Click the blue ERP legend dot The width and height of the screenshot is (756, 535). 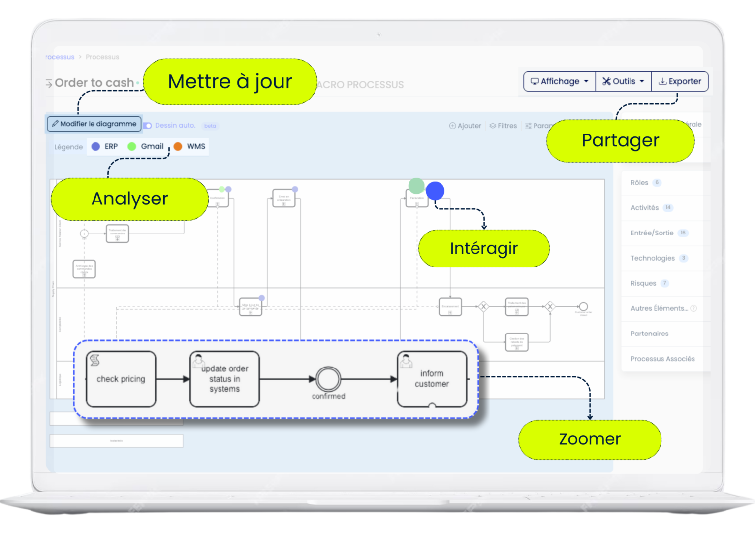[95, 146]
